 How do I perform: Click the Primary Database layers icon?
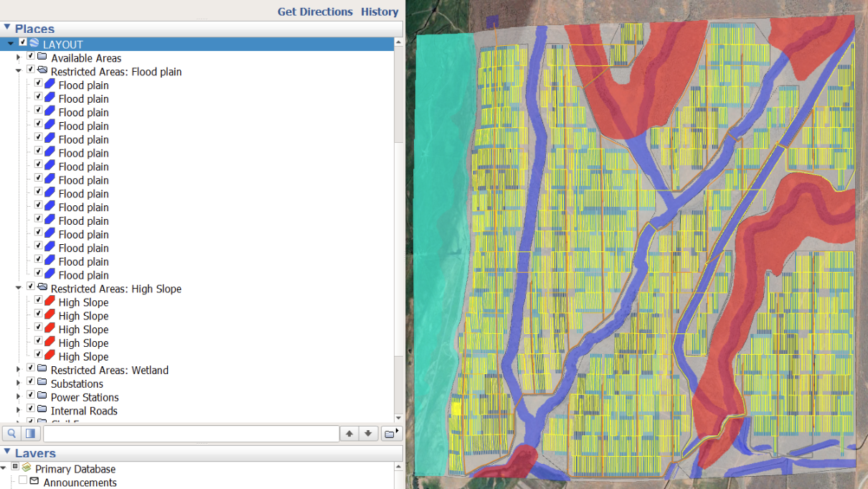[27, 468]
